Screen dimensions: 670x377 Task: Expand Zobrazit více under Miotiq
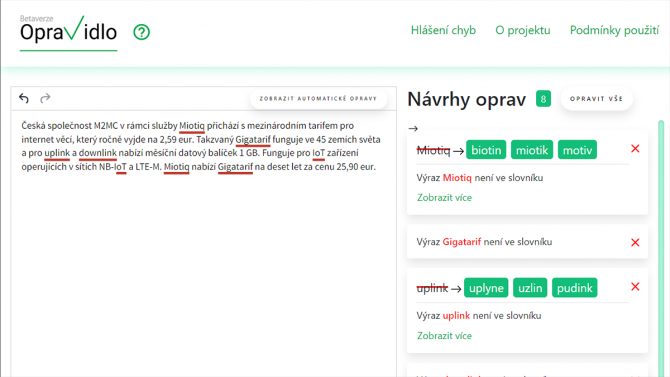[x=444, y=197]
